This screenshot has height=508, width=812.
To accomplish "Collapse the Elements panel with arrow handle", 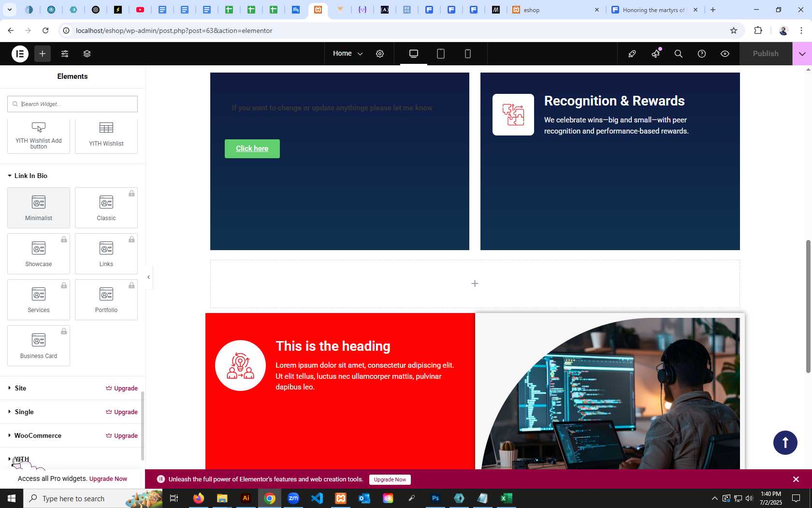I will coord(148,277).
